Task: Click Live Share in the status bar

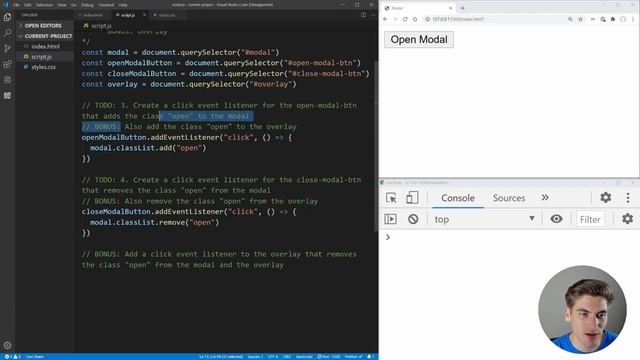Action: click(x=35, y=357)
